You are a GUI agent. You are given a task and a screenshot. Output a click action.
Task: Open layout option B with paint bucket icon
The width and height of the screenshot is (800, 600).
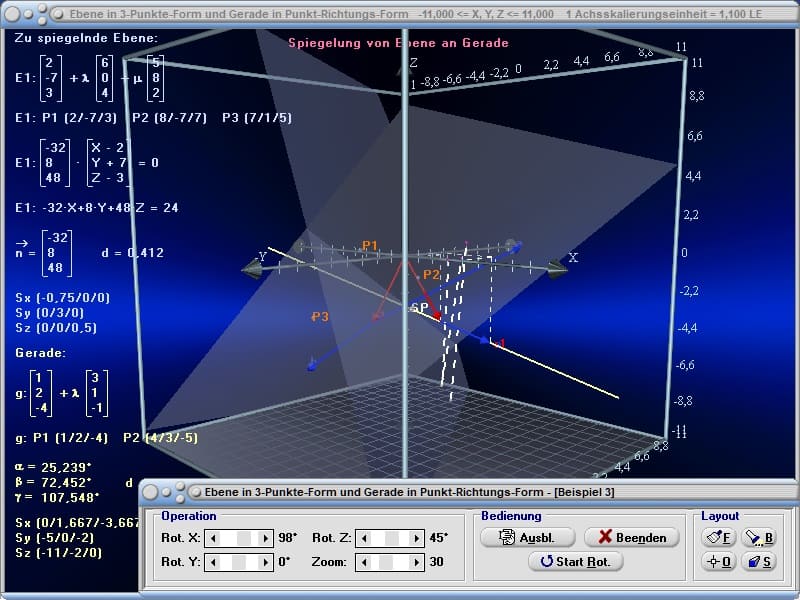(759, 537)
